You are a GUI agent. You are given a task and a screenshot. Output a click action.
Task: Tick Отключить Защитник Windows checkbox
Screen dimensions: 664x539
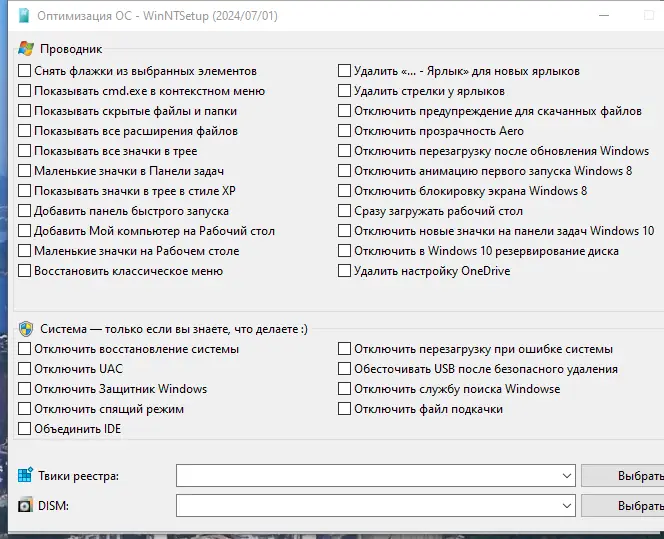pyautogui.click(x=25, y=389)
